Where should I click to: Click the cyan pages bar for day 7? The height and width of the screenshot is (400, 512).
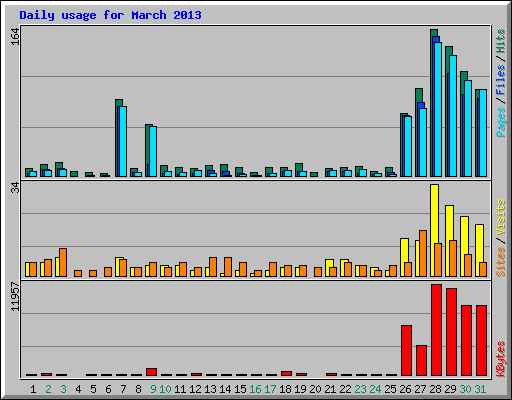123,141
